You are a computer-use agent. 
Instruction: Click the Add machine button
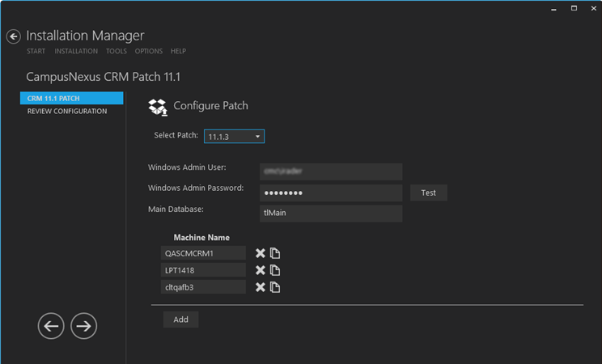[x=180, y=320]
